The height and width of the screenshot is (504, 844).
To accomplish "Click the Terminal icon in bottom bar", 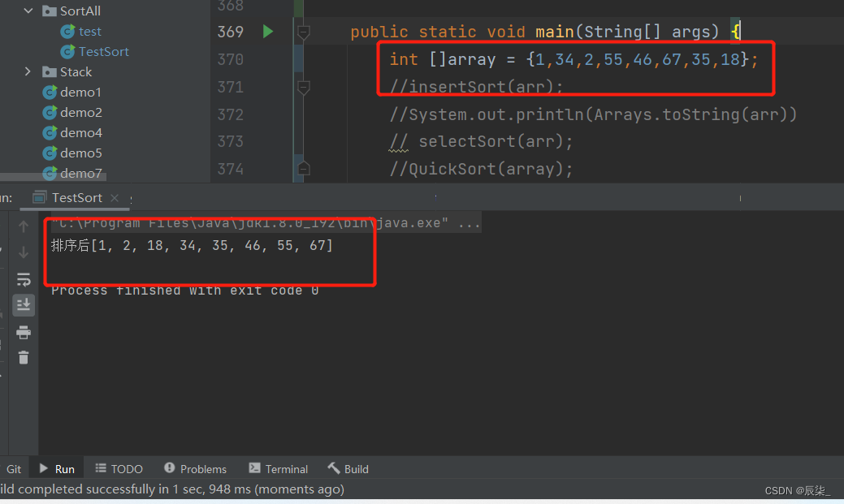I will (x=254, y=468).
